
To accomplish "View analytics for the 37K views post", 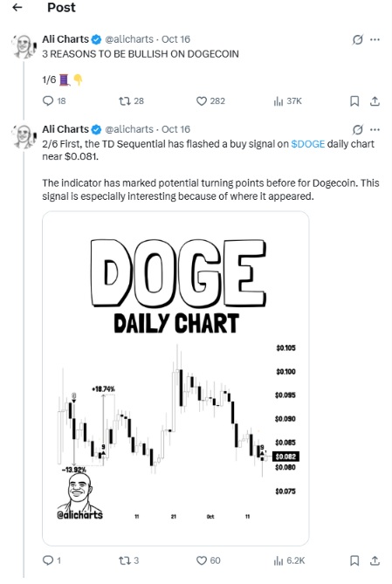I will 287,101.
